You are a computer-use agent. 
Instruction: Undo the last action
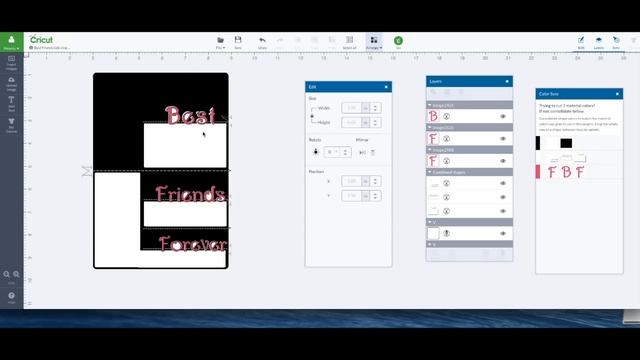262,42
